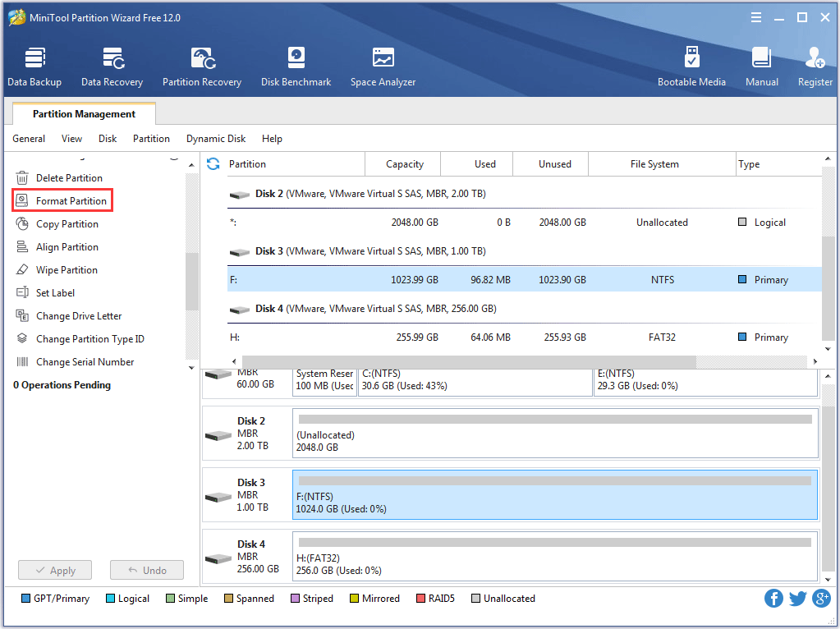
Task: Click the Delete Partition trash icon
Action: pos(22,178)
